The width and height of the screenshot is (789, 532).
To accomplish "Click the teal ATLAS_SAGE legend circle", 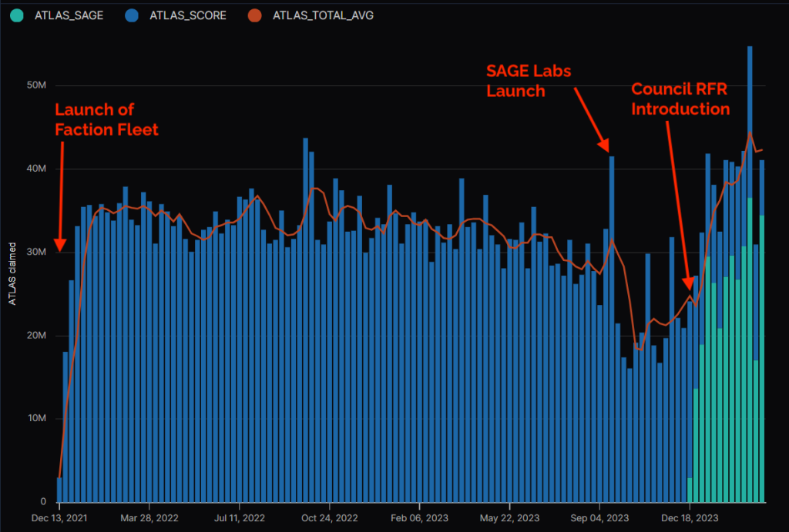I will point(18,15).
